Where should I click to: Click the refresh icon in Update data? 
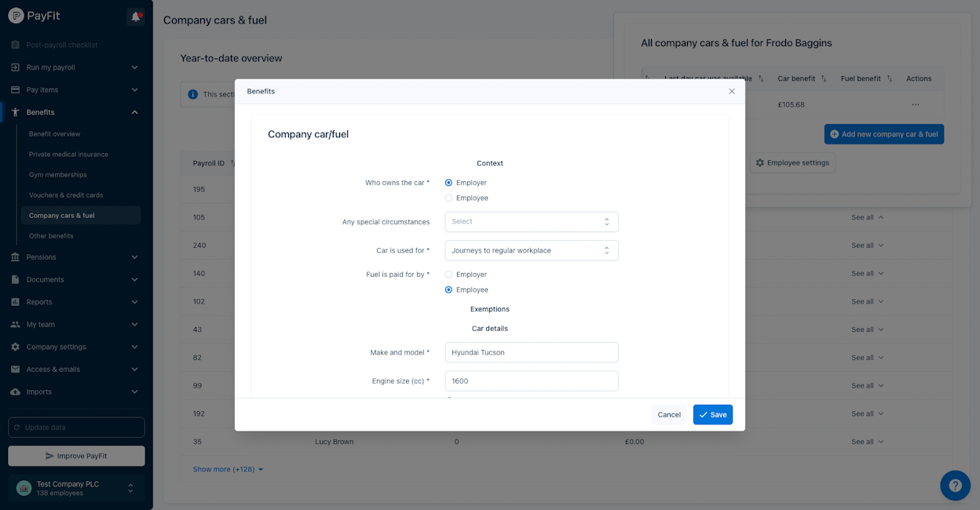[x=17, y=428]
